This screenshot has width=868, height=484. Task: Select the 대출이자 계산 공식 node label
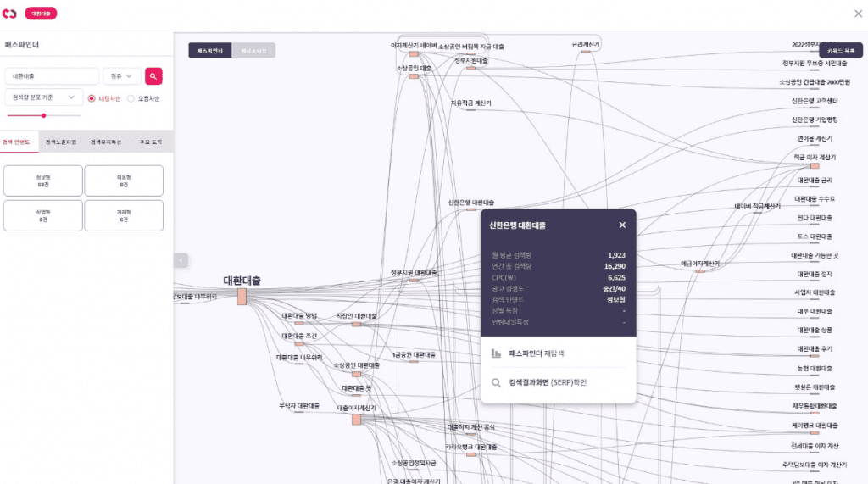[x=471, y=427]
